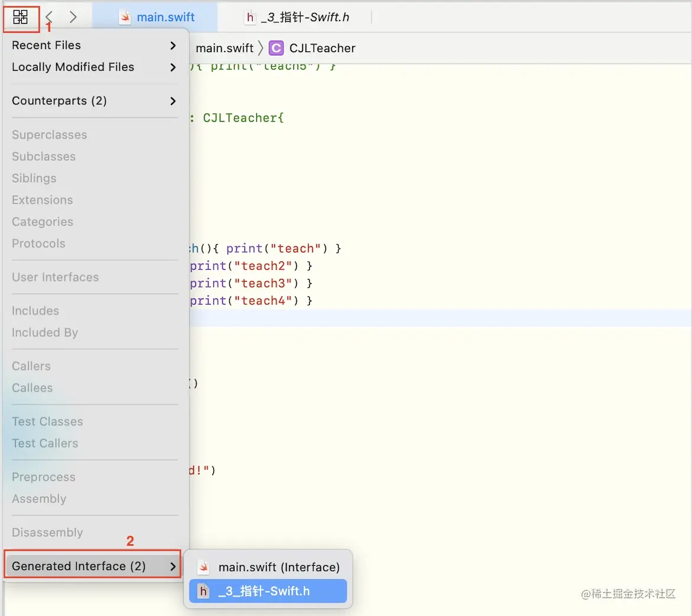This screenshot has width=692, height=616.
Task: Select the Includes menu entry
Action: click(x=35, y=310)
